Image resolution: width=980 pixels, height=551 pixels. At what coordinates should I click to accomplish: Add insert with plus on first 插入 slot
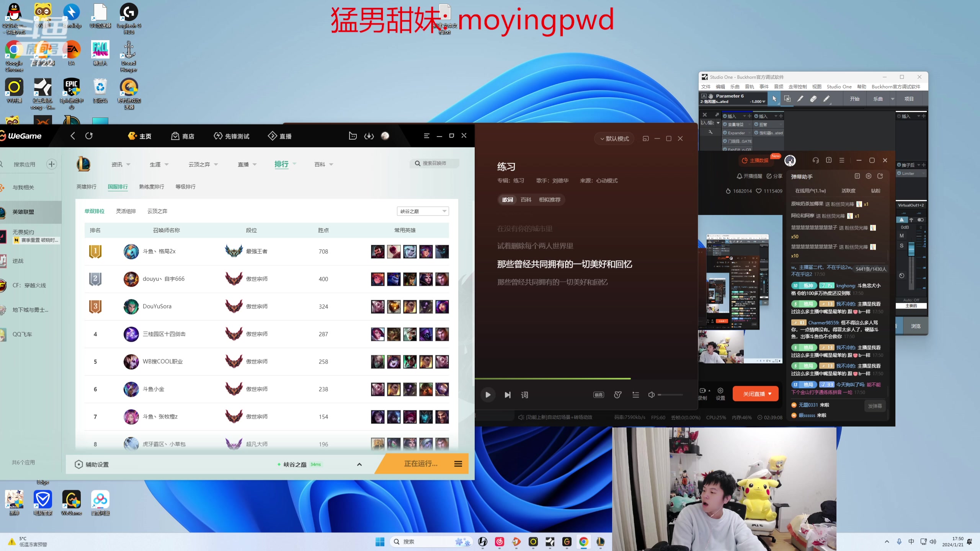(750, 116)
